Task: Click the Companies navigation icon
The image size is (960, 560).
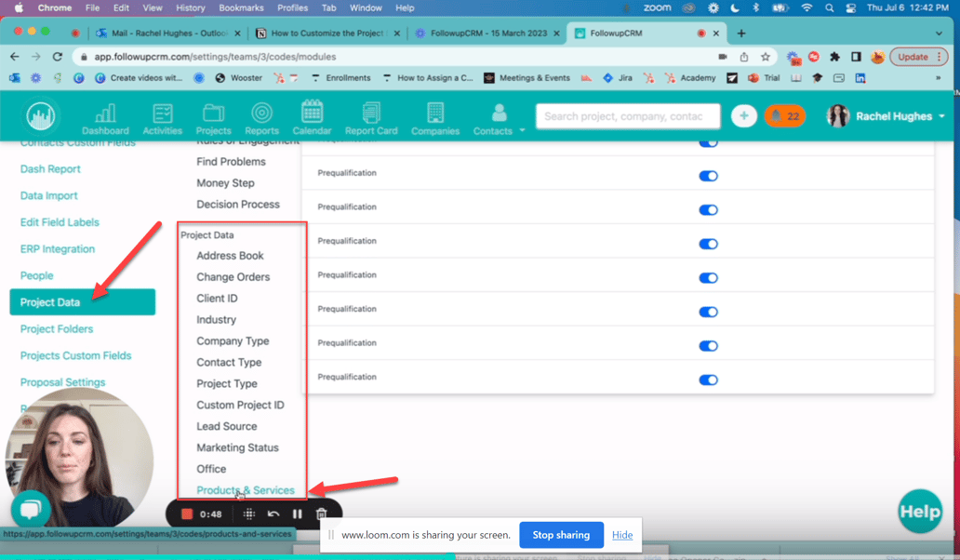Action: coord(435,116)
